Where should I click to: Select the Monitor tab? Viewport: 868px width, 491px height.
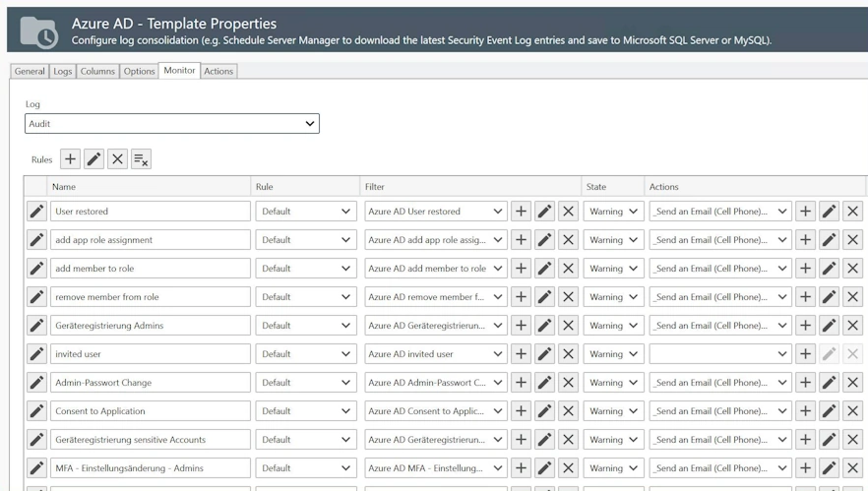179,70
